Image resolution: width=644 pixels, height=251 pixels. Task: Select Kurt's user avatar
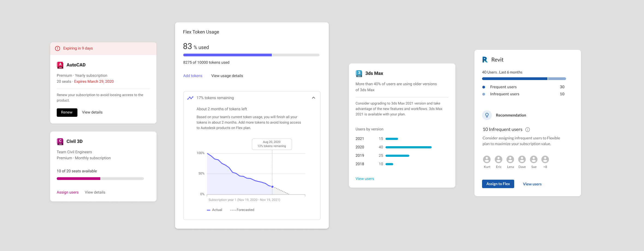pos(487,159)
